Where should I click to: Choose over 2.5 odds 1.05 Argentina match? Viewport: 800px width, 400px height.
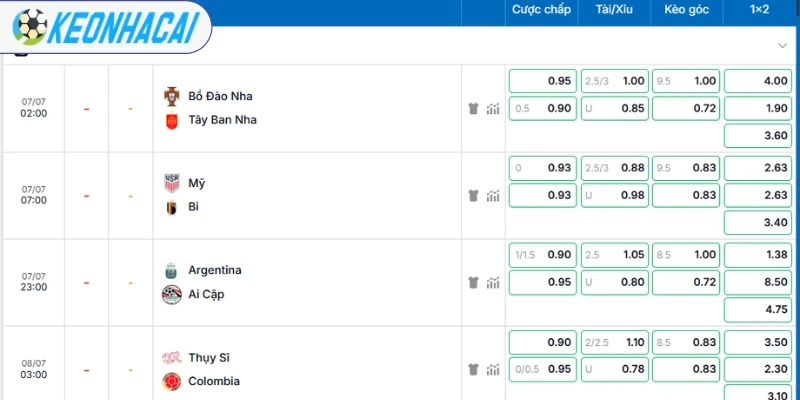click(x=615, y=255)
